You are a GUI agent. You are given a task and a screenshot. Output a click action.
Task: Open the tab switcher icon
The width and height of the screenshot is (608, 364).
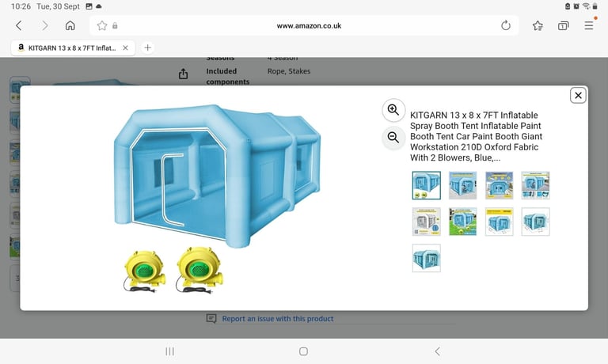(x=563, y=25)
